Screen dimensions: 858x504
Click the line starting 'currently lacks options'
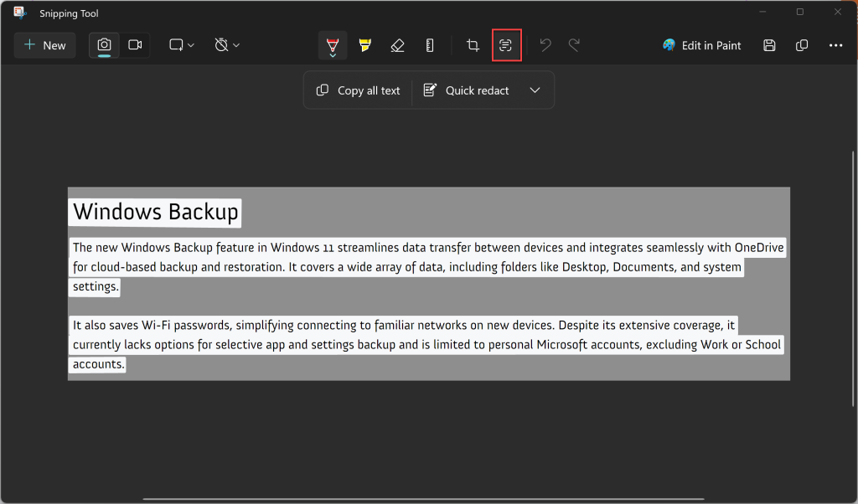tap(426, 345)
